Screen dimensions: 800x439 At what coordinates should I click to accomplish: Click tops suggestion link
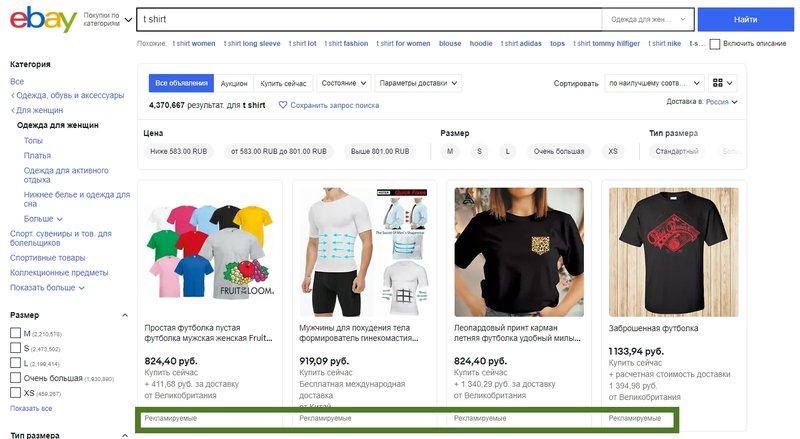point(558,43)
